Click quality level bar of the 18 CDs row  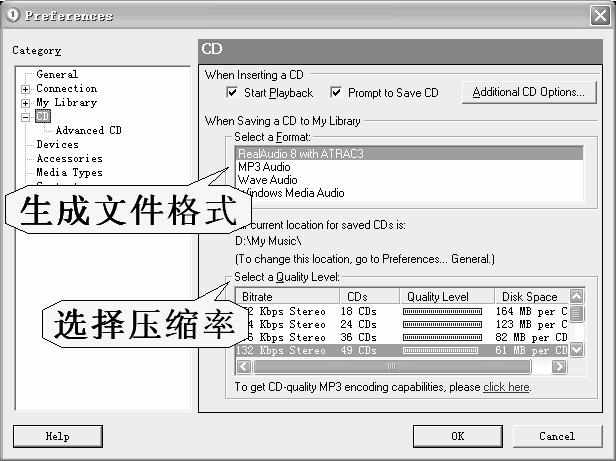442,312
